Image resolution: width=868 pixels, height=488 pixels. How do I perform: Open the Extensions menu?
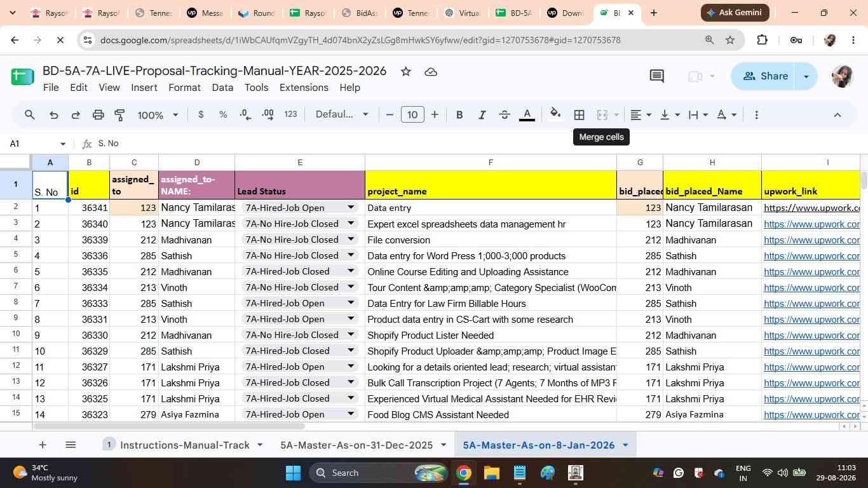click(304, 88)
